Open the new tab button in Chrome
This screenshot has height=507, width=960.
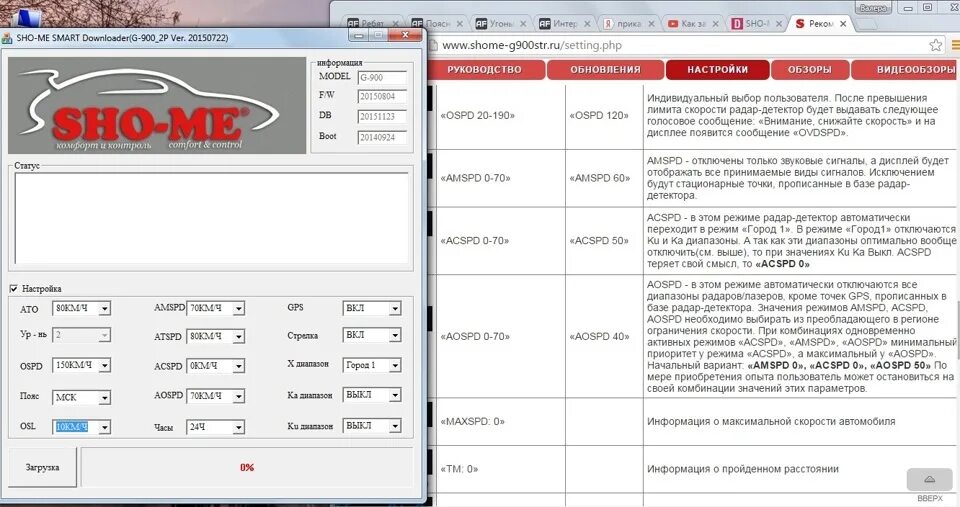pyautogui.click(x=866, y=25)
